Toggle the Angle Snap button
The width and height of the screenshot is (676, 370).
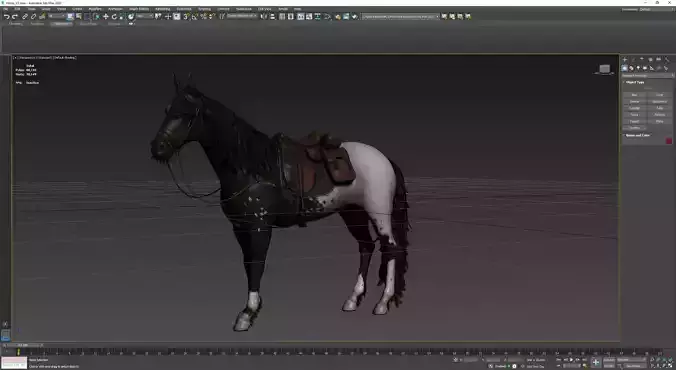tap(195, 16)
